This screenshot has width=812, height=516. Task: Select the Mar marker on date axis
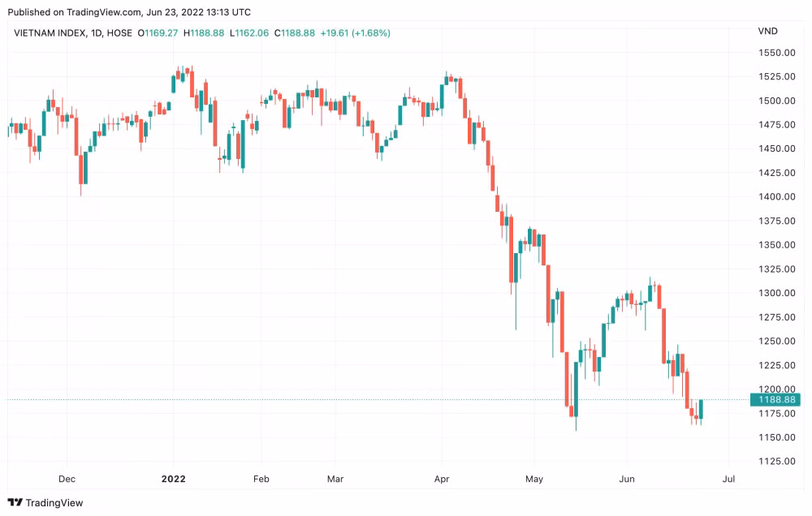(335, 479)
